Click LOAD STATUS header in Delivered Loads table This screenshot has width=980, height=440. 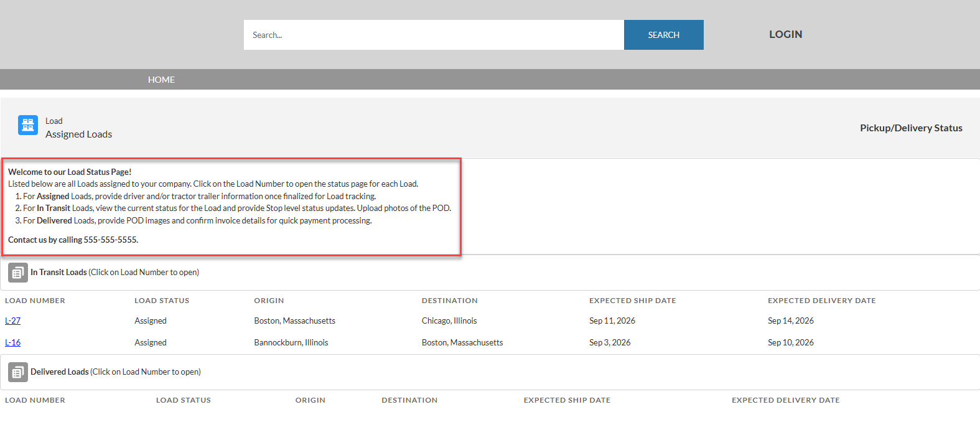click(184, 400)
